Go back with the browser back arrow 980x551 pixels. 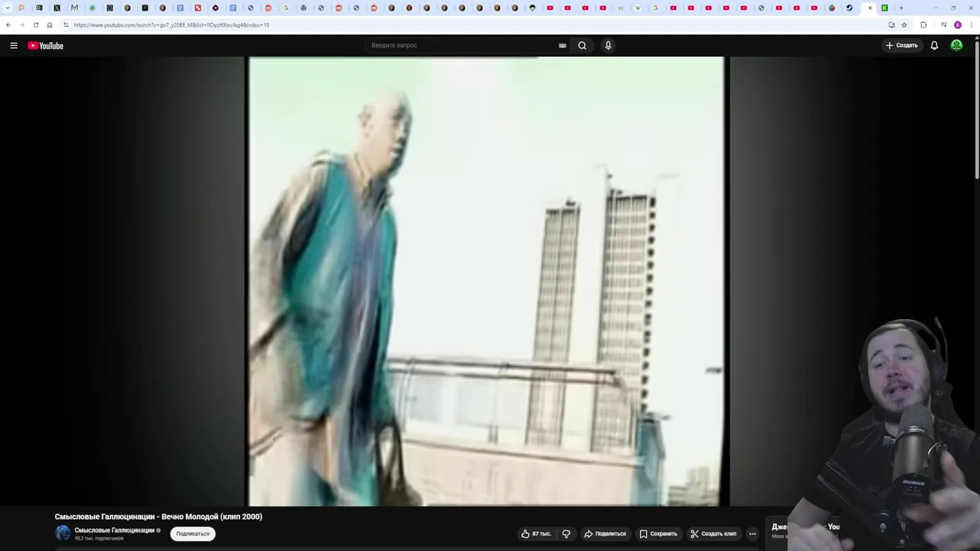pyautogui.click(x=8, y=24)
